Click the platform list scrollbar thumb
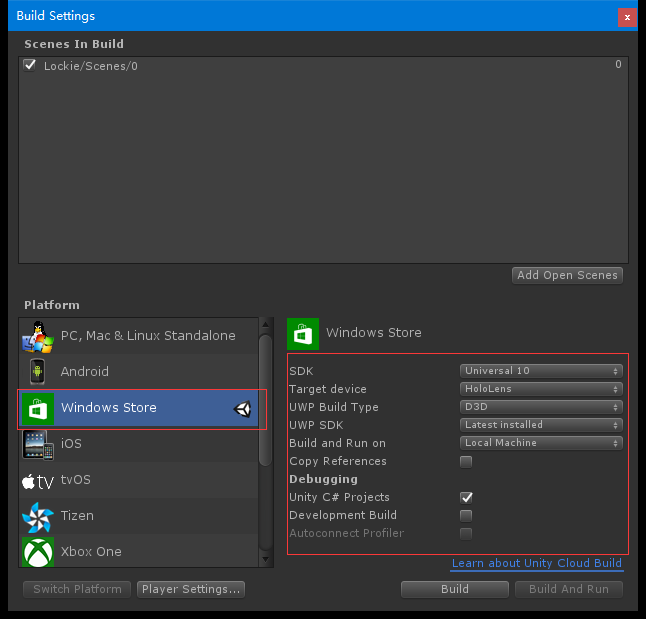 click(266, 400)
